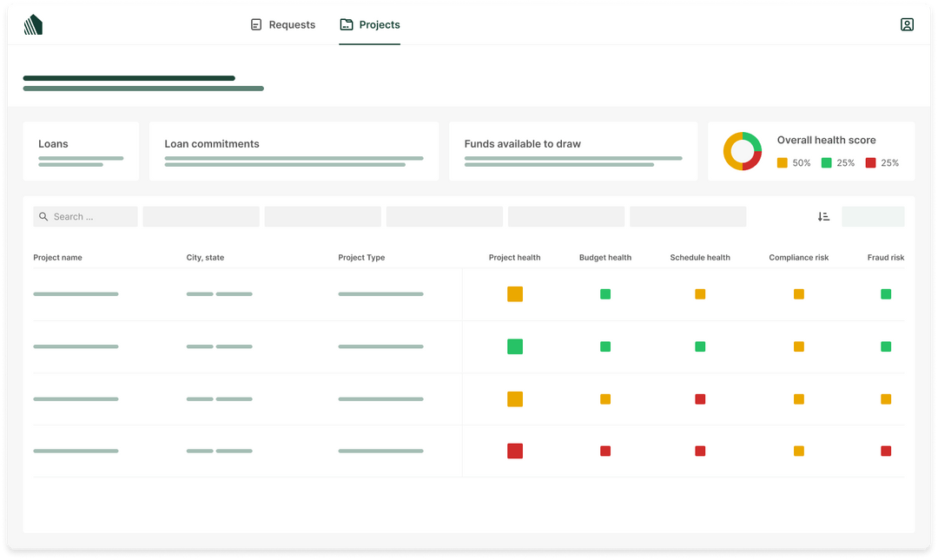
Task: Open the dropdown next to the sort icon
Action: (x=873, y=216)
